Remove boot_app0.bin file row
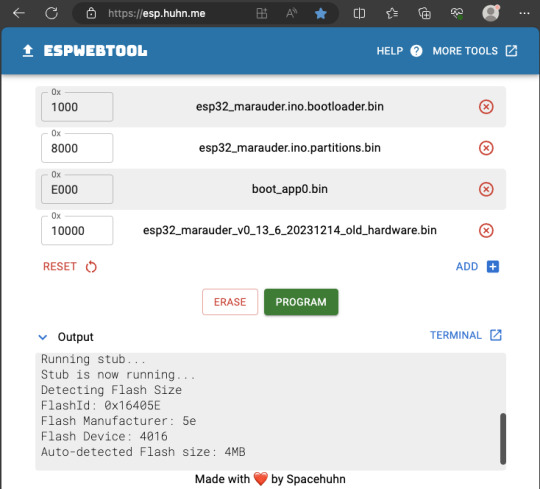Image resolution: width=540 pixels, height=489 pixels. coord(486,189)
